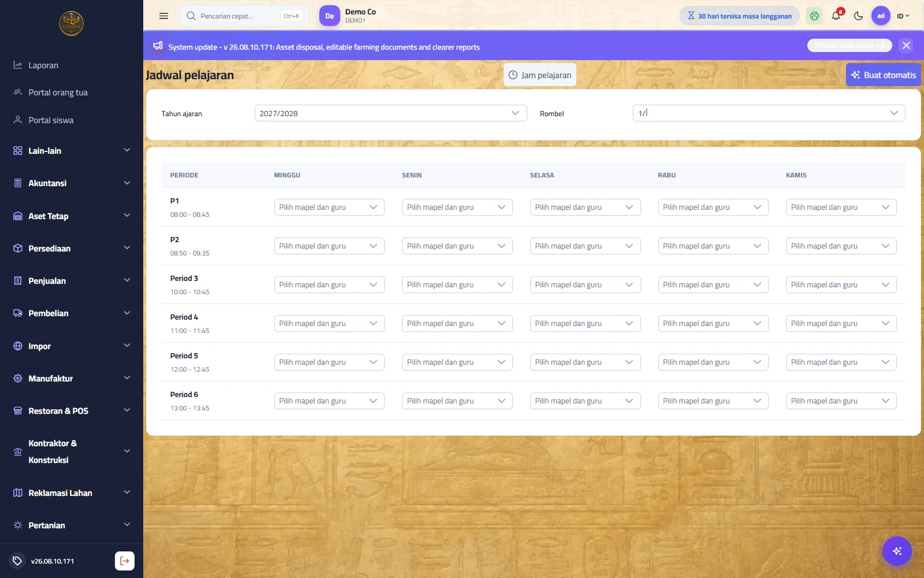Screen dimensions: 924x578
Task: Expand the Impor menu
Action: click(72, 346)
